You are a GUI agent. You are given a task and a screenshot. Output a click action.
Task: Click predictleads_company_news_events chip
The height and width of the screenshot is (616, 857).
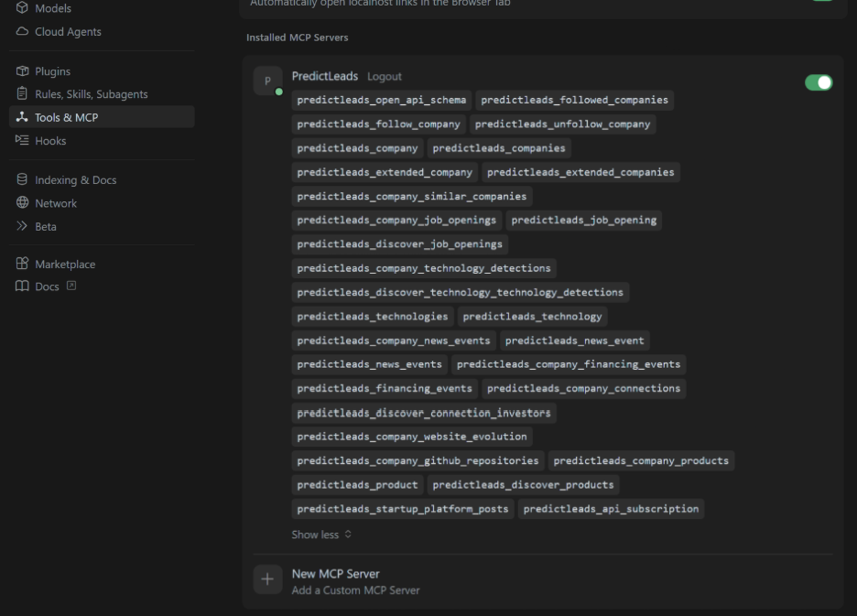[394, 340]
